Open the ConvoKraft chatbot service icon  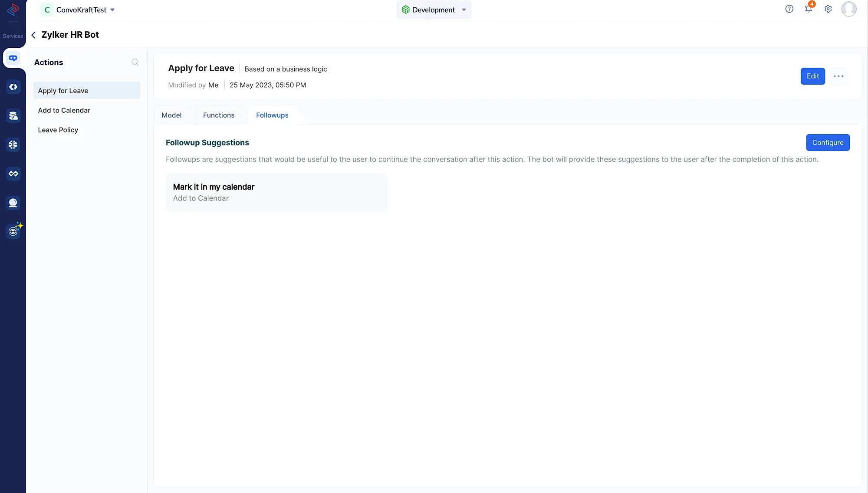tap(13, 58)
